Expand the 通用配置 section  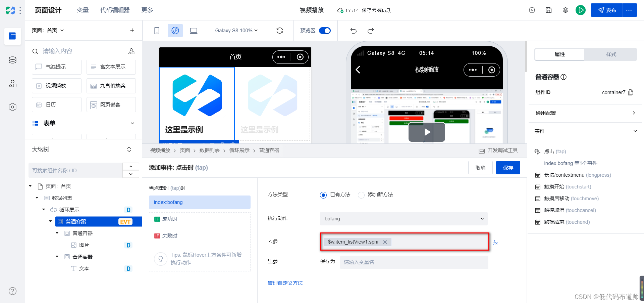click(x=585, y=113)
